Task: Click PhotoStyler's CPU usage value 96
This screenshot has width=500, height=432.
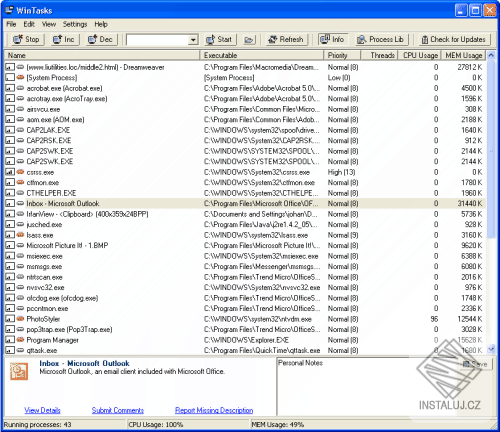Action: tap(434, 319)
